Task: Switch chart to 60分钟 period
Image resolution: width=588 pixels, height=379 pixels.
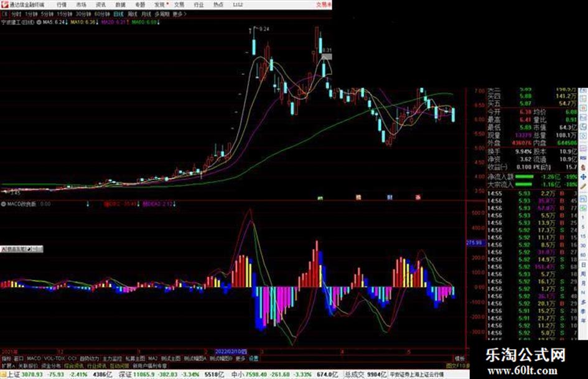Action: [102, 14]
